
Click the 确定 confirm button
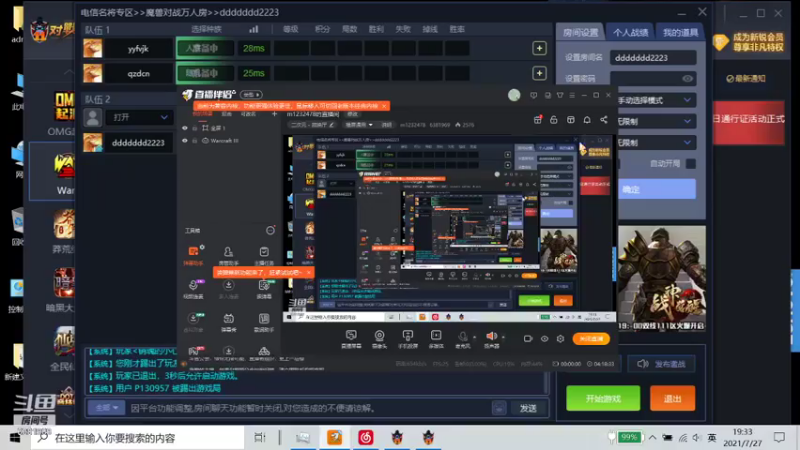click(x=657, y=189)
